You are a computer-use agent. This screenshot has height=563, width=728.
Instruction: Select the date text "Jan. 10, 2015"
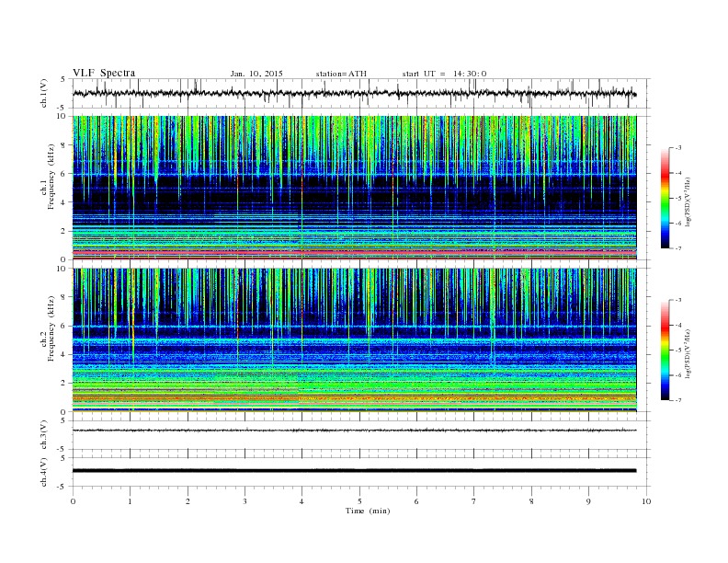[256, 74]
